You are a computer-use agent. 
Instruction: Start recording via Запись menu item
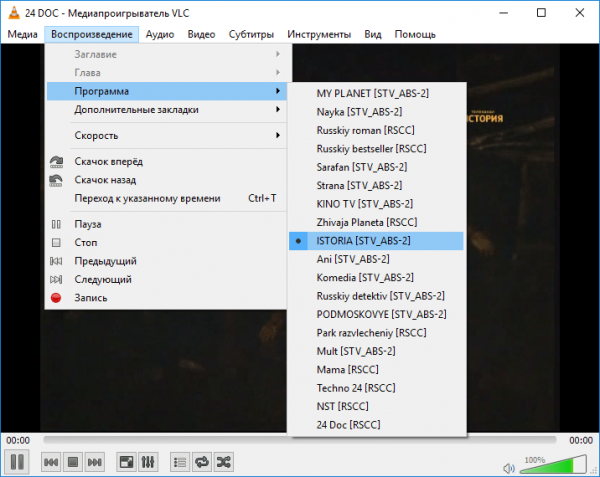(x=166, y=298)
